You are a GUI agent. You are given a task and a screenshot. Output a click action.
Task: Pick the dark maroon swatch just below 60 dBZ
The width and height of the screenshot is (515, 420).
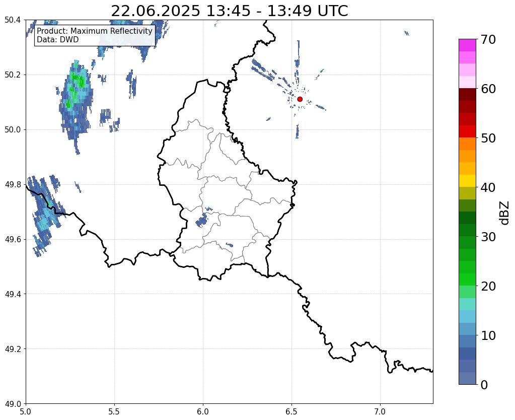point(467,95)
